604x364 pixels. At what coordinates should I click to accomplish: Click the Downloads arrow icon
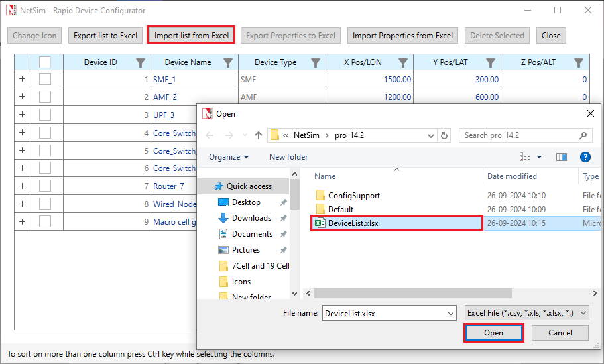pyautogui.click(x=223, y=218)
